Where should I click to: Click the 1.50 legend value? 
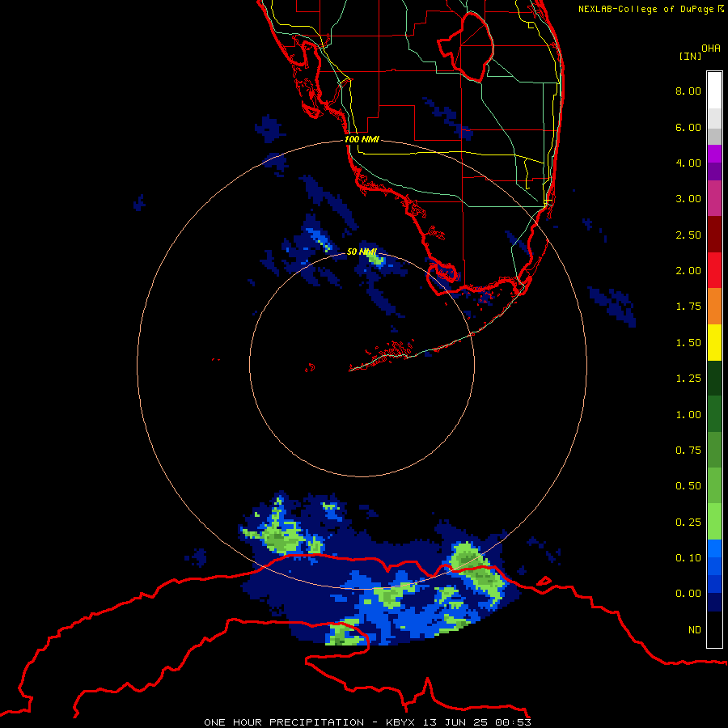tap(688, 343)
